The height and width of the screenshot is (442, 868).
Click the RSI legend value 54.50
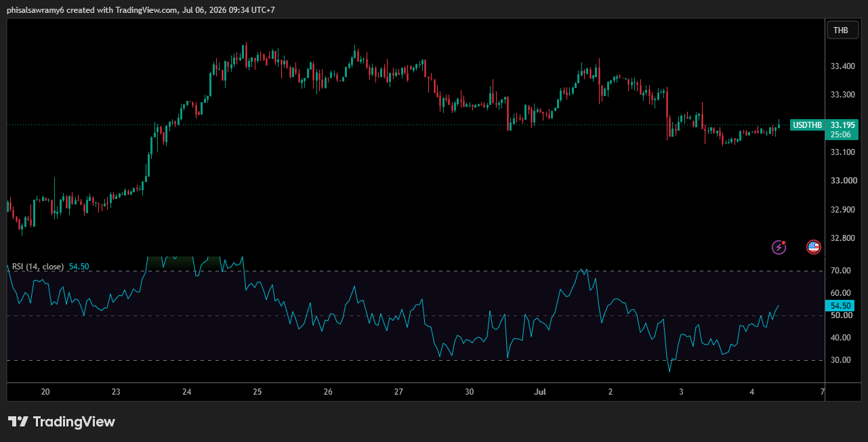(x=79, y=267)
